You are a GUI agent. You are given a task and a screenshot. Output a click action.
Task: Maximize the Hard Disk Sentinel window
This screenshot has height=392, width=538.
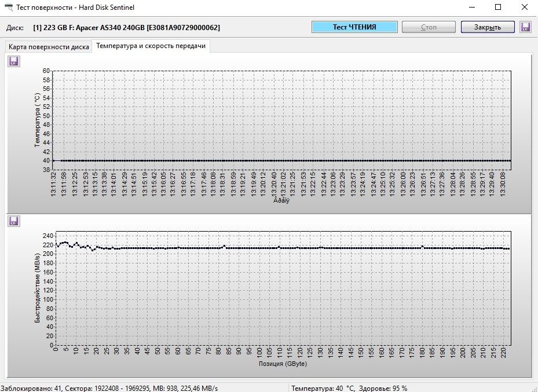pyautogui.click(x=498, y=7)
